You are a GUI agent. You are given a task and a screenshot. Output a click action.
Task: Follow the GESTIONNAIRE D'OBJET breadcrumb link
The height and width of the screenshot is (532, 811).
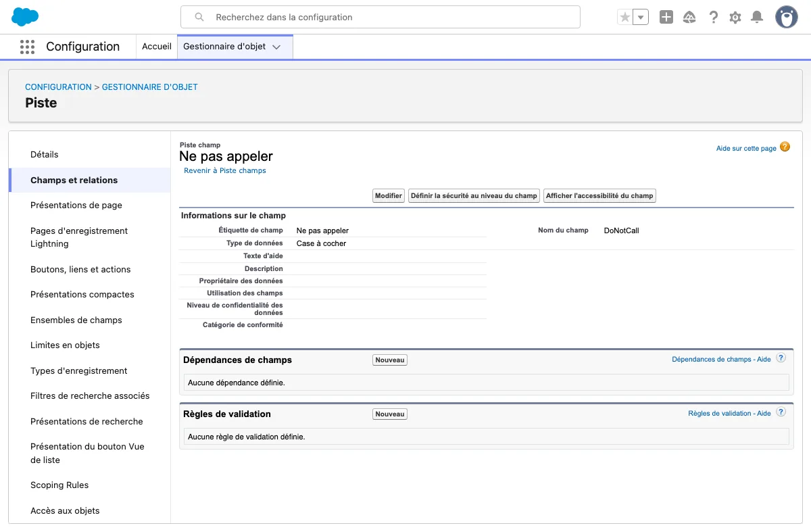(150, 87)
